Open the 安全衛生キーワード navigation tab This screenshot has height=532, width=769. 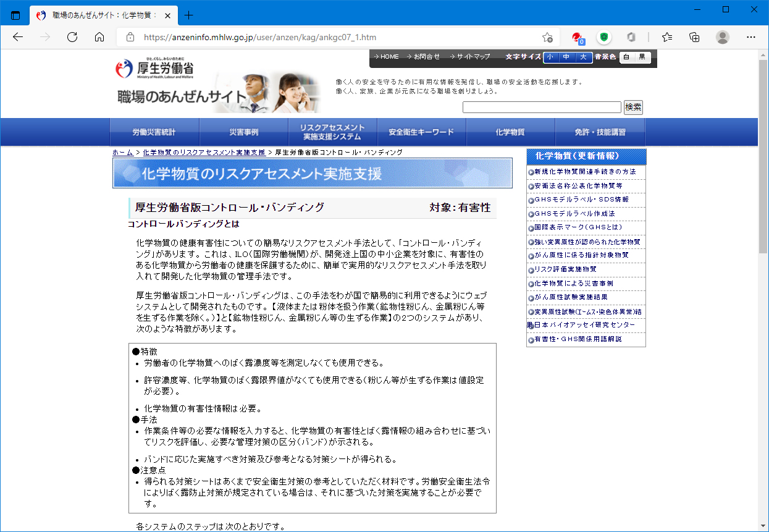pos(421,132)
